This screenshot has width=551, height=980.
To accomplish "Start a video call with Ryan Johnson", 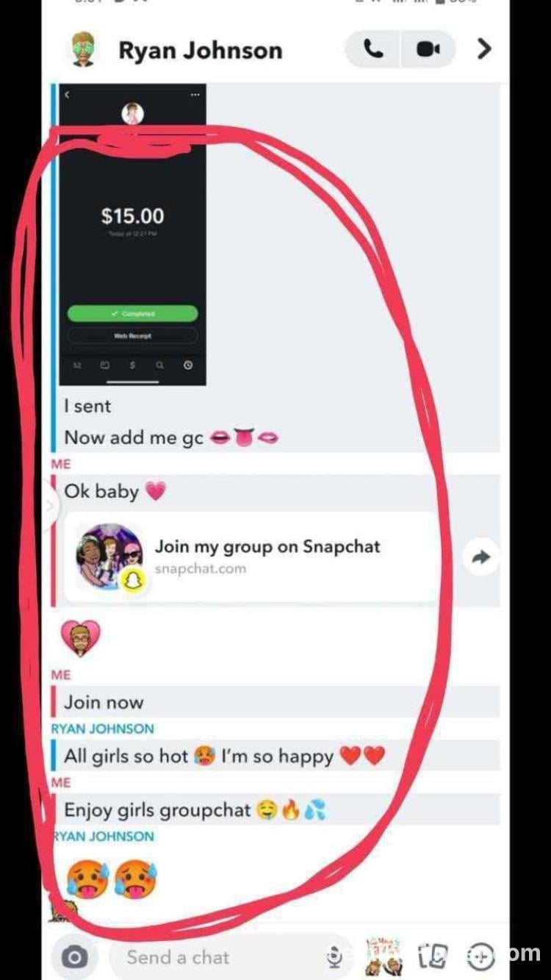I will click(x=428, y=49).
